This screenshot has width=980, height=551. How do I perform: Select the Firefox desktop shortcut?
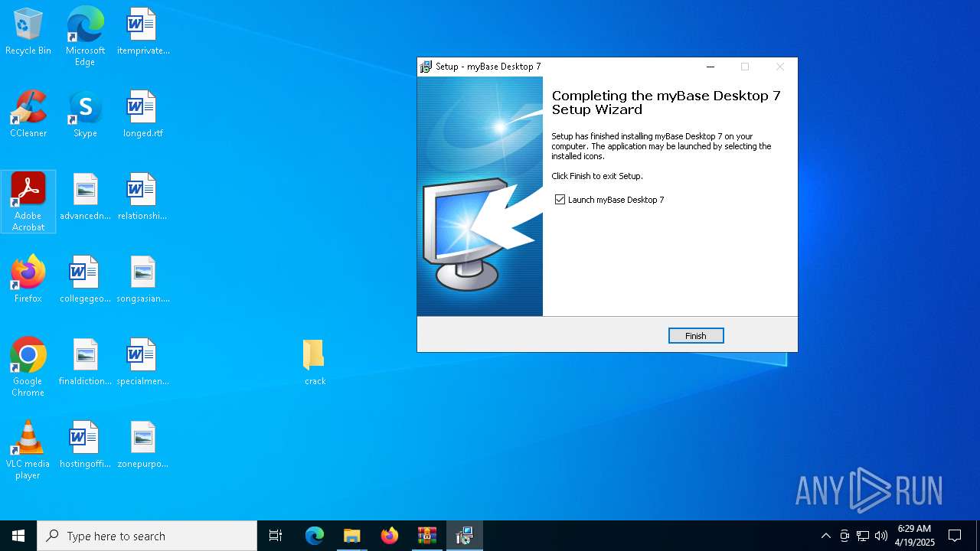coord(28,279)
